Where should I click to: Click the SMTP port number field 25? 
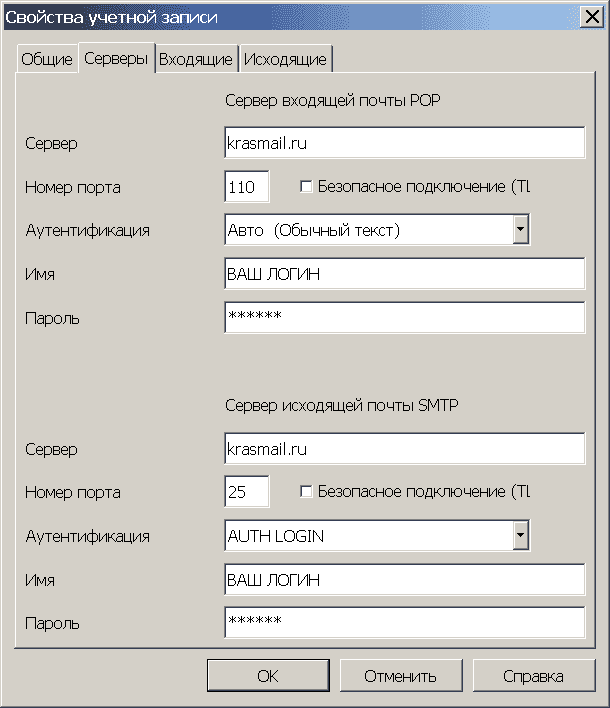(247, 491)
